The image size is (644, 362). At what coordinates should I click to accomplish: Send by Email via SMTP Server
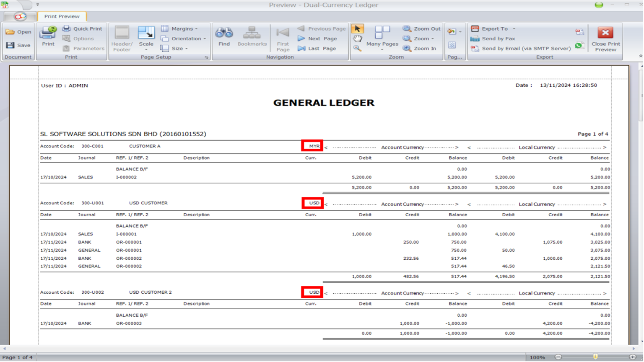tap(521, 49)
